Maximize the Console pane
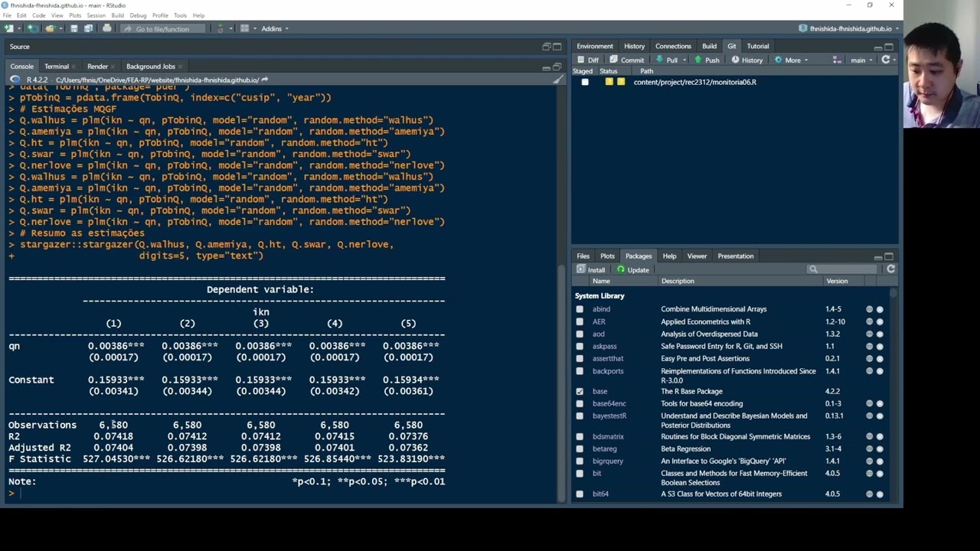980x551 pixels. coord(557,67)
